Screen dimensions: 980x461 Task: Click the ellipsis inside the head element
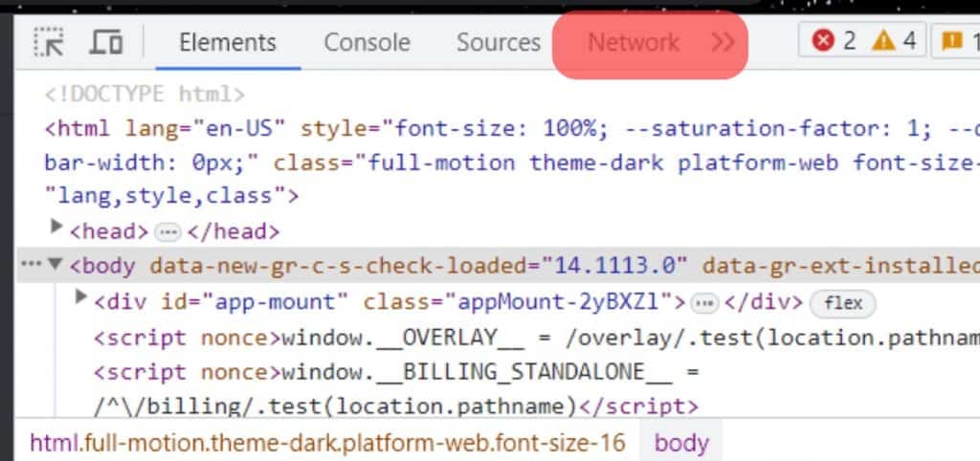click(167, 231)
